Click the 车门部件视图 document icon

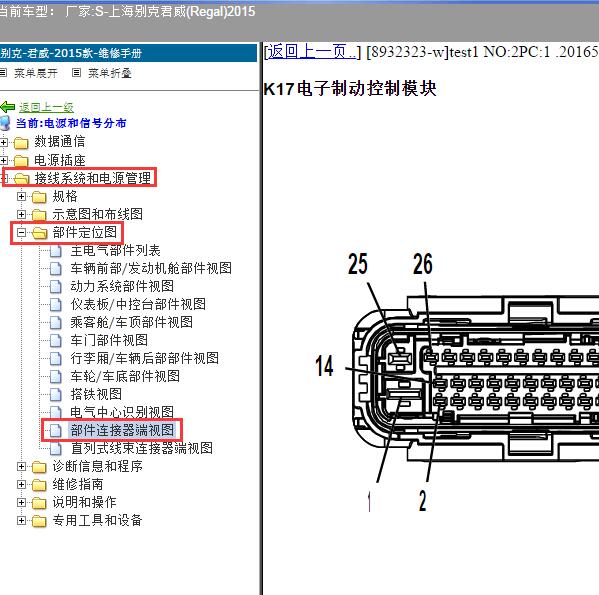point(56,340)
